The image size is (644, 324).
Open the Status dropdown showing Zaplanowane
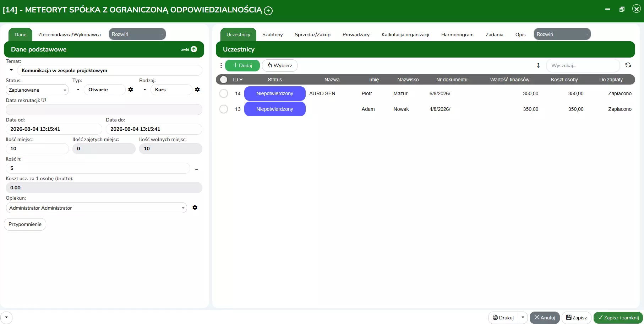[37, 90]
